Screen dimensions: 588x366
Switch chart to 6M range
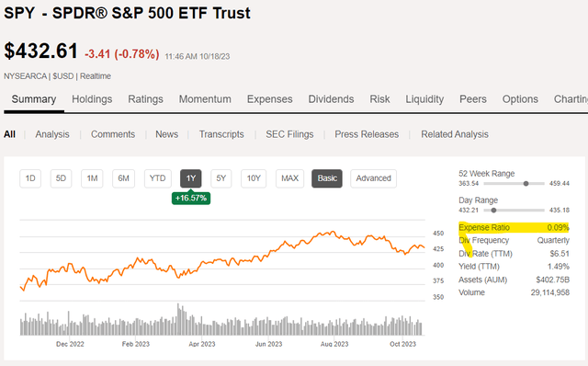(x=124, y=178)
